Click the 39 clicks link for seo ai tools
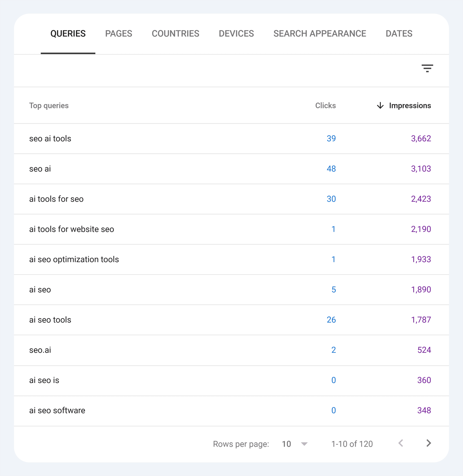463x476 pixels. point(331,138)
